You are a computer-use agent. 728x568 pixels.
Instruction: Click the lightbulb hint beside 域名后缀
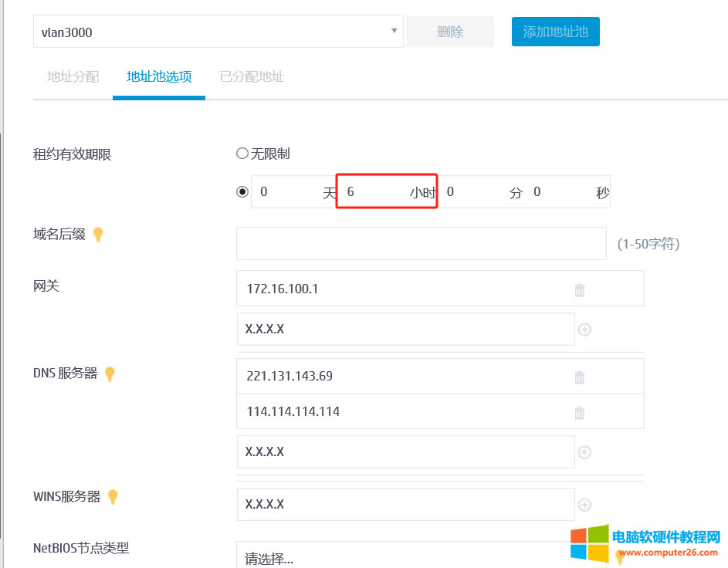pos(98,235)
